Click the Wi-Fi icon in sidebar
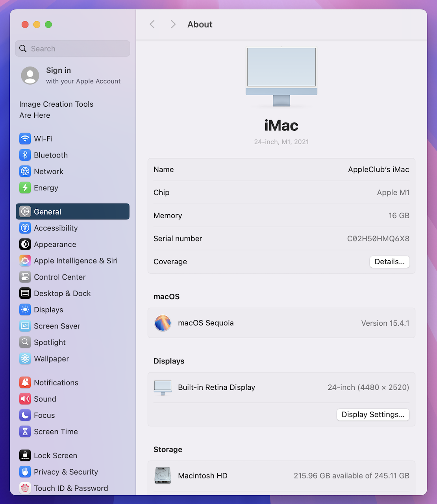437x504 pixels. pos(25,139)
